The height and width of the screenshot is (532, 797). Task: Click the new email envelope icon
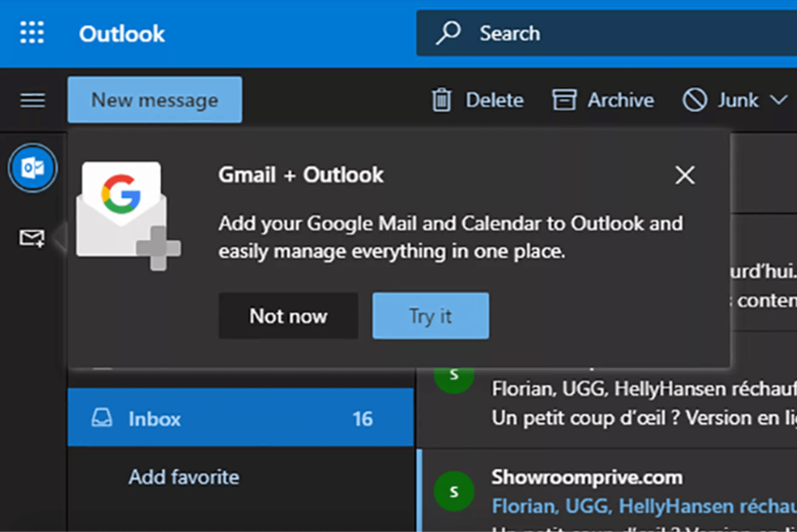coord(32,238)
